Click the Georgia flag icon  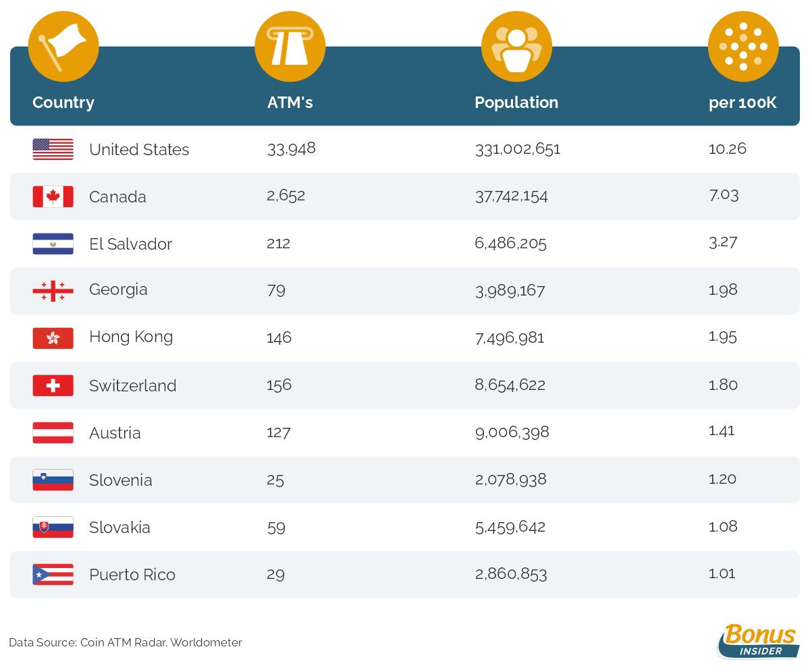[53, 291]
